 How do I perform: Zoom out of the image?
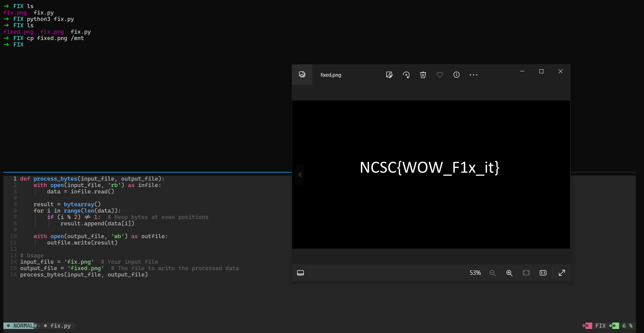point(492,273)
